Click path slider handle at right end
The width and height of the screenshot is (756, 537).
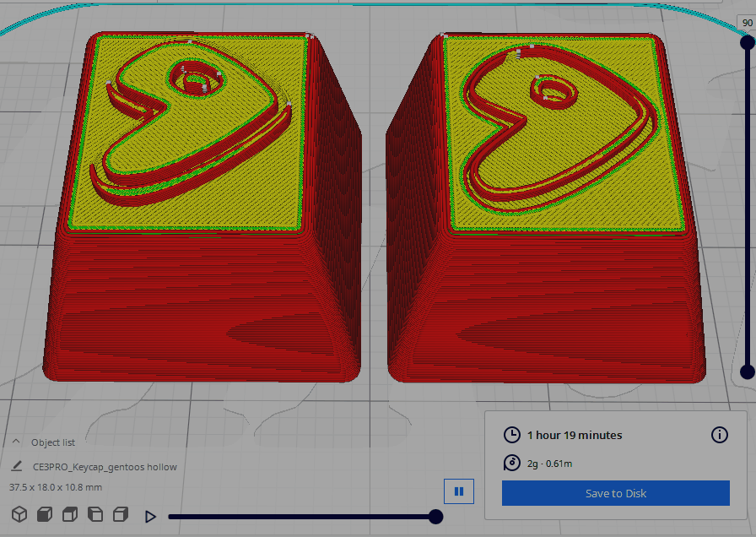[435, 517]
